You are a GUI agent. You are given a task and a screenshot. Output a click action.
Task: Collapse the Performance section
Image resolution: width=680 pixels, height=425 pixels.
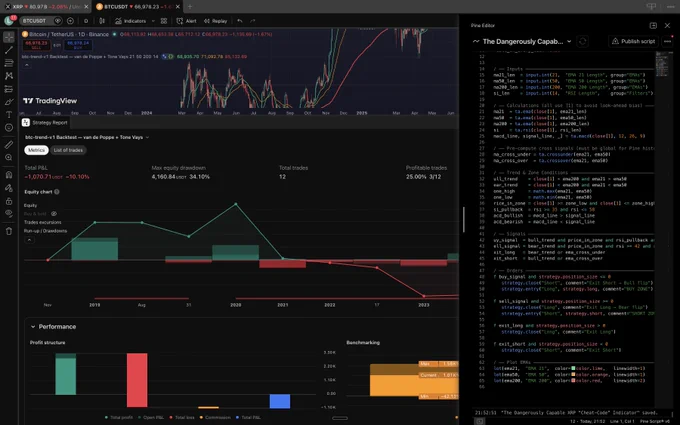[33, 327]
